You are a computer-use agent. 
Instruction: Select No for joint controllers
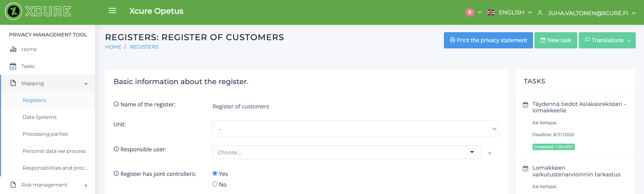(x=215, y=184)
